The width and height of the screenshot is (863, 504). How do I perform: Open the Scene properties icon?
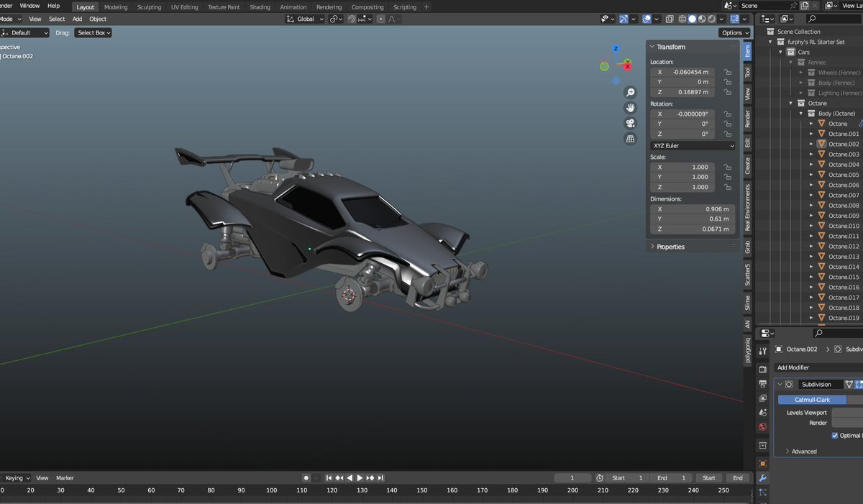pos(763,412)
